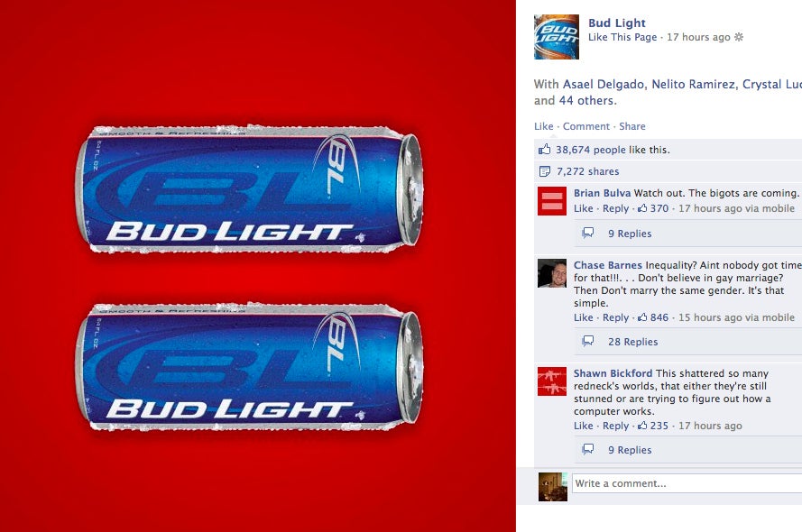Open the '44 others' tagged list
The height and width of the screenshot is (532, 802).
[586, 101]
